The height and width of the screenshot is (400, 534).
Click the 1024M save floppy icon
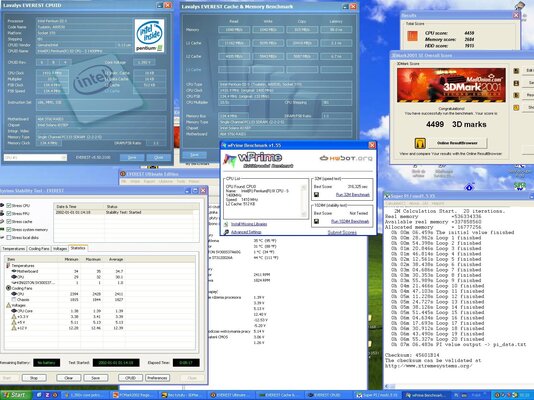point(316,221)
